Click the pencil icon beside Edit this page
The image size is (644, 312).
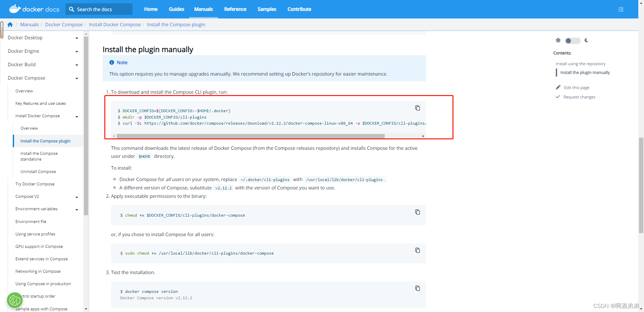[x=558, y=87]
